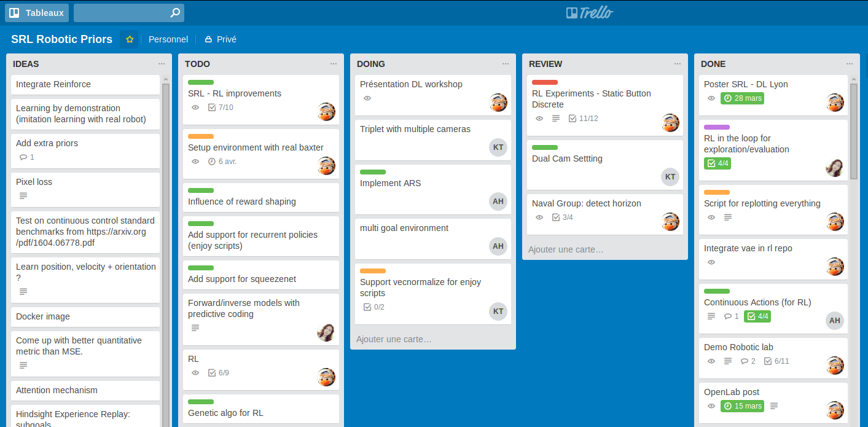Click member photo on RL in the loop card
This screenshot has width=868, height=427.
tap(835, 168)
